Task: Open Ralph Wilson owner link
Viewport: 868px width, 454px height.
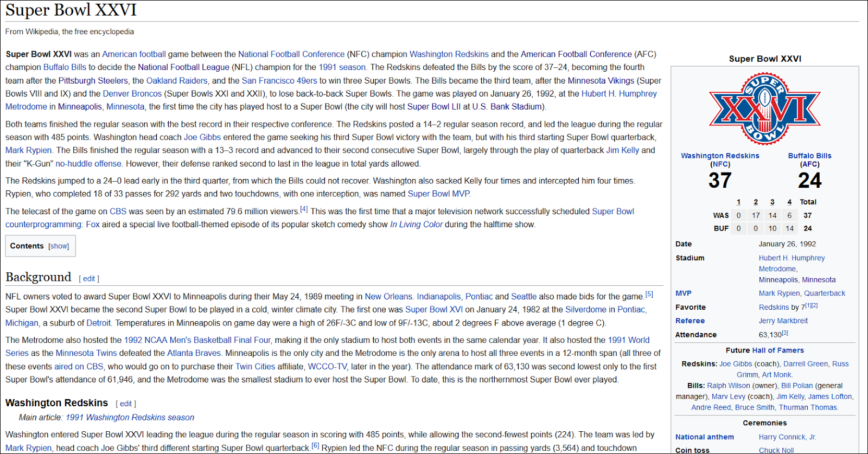Action: pyautogui.click(x=728, y=386)
